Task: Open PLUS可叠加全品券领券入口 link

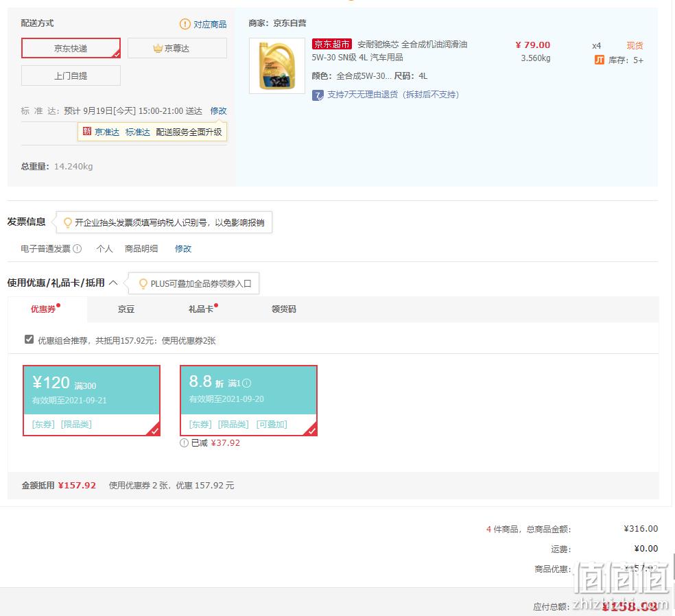Action: point(201,284)
